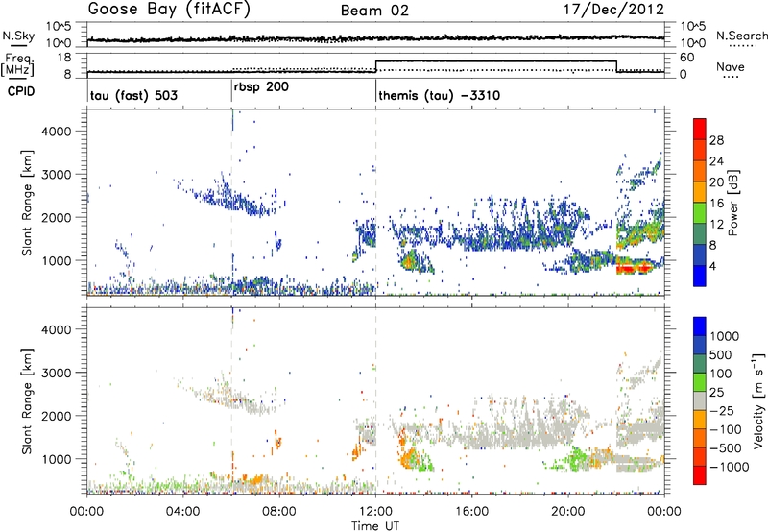Click the '28' label on Power colorbar

716,140
